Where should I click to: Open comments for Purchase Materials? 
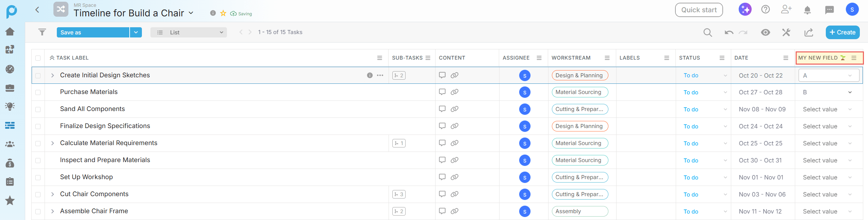(x=442, y=92)
